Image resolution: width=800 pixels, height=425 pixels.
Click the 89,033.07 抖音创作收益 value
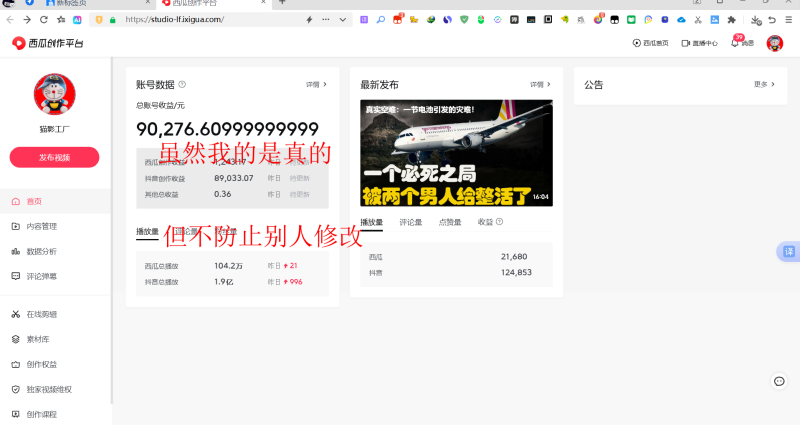(x=234, y=178)
